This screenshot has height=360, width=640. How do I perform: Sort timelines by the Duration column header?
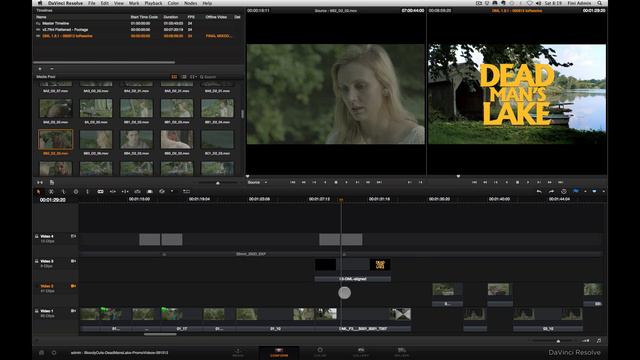pyautogui.click(x=171, y=17)
